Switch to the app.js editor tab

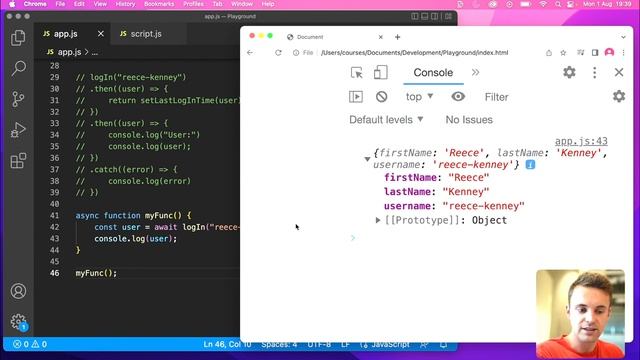coord(65,34)
